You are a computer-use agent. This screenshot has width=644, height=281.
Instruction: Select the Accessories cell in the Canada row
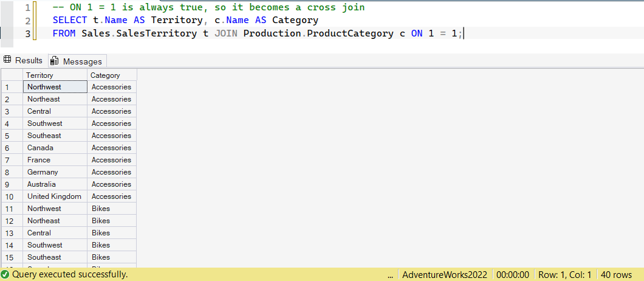[112, 148]
